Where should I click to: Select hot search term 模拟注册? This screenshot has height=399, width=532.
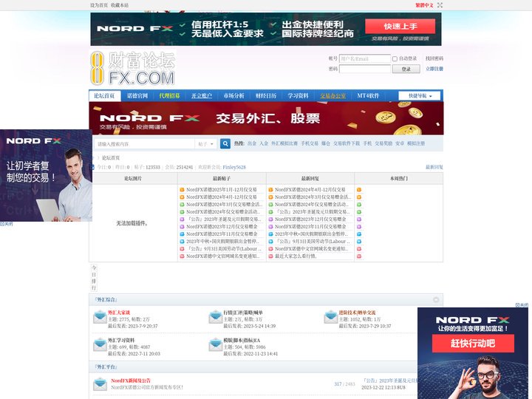(416, 143)
